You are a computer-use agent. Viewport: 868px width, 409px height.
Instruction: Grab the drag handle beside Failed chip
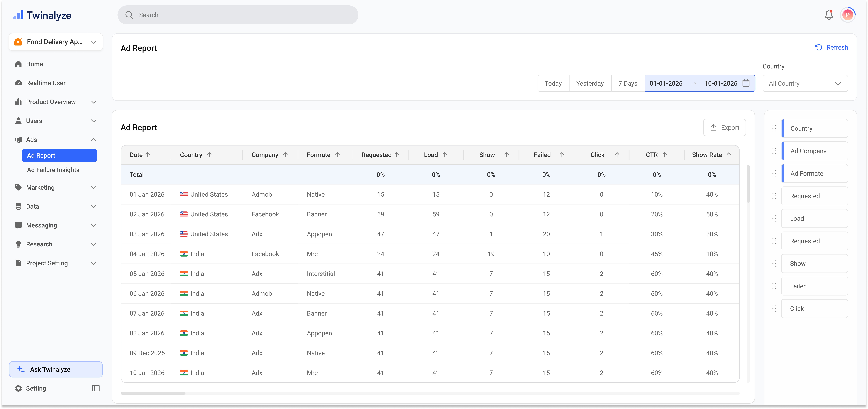(x=774, y=286)
